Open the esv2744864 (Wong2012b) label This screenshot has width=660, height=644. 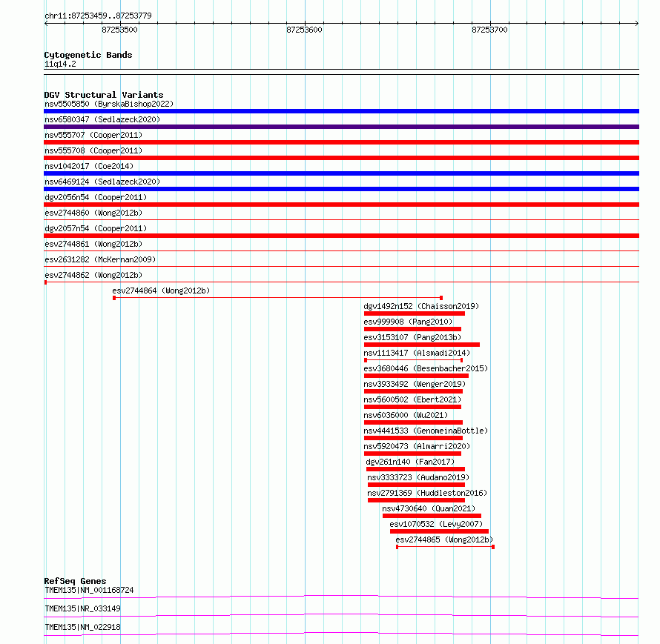[x=161, y=291]
